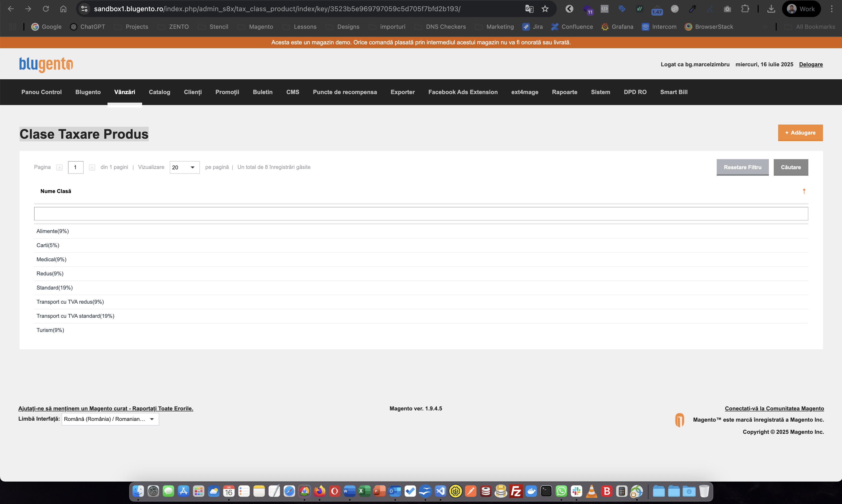The width and height of the screenshot is (842, 504).
Task: Go to next page arrow in pagination
Action: pos(92,167)
